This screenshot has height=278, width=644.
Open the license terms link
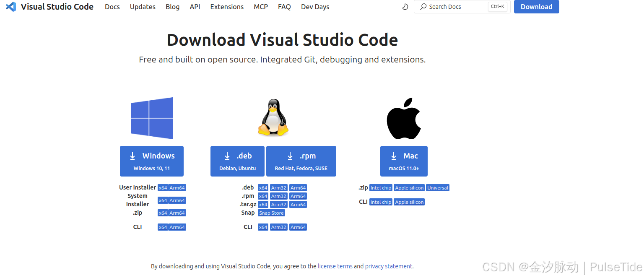[x=335, y=266]
